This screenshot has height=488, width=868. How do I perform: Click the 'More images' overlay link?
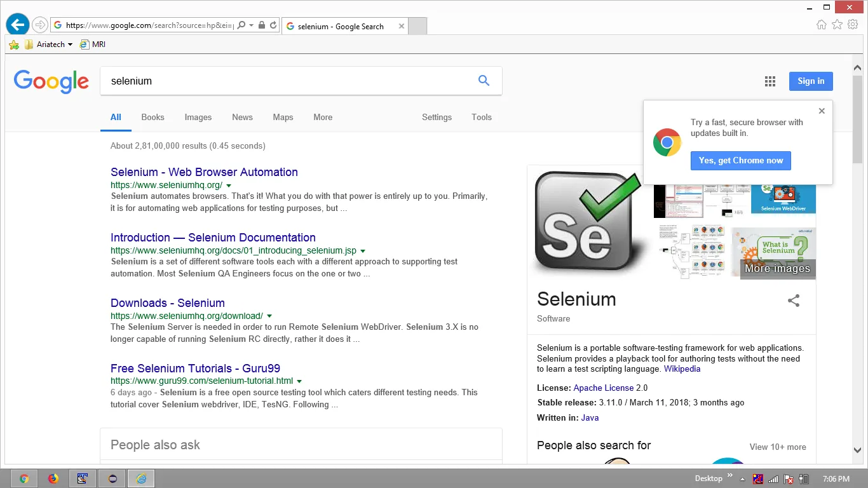(x=778, y=269)
